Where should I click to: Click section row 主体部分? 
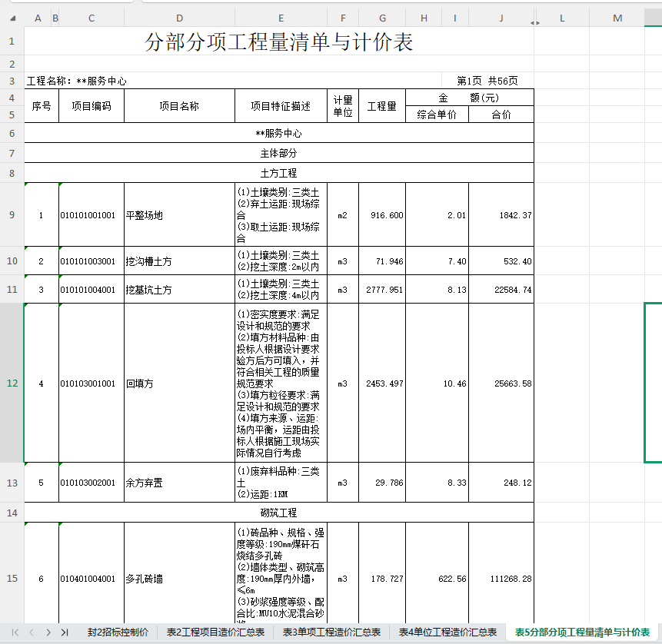pyautogui.click(x=278, y=153)
